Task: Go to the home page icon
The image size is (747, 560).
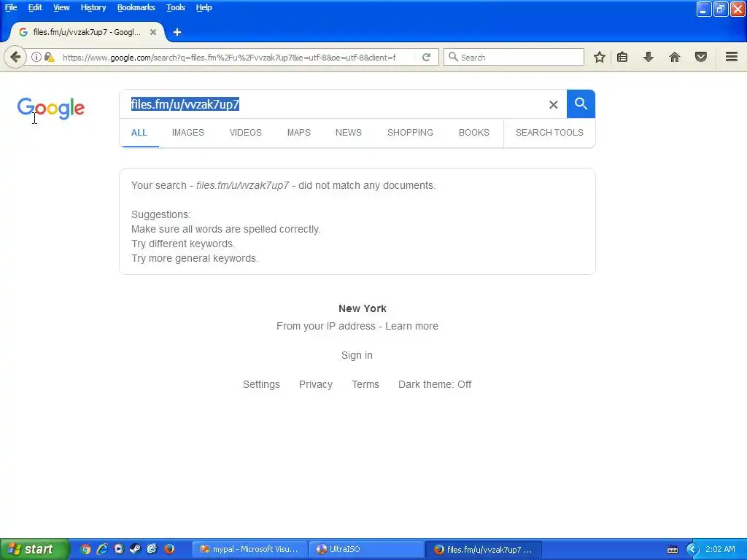Action: [675, 57]
